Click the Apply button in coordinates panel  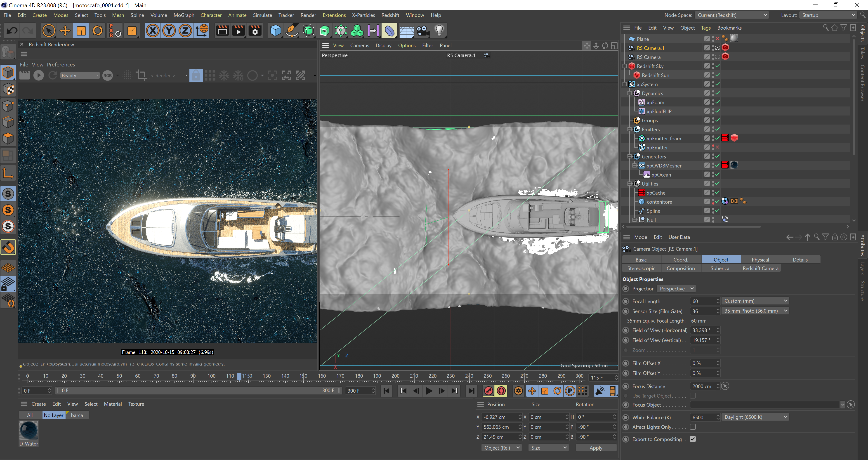(595, 448)
